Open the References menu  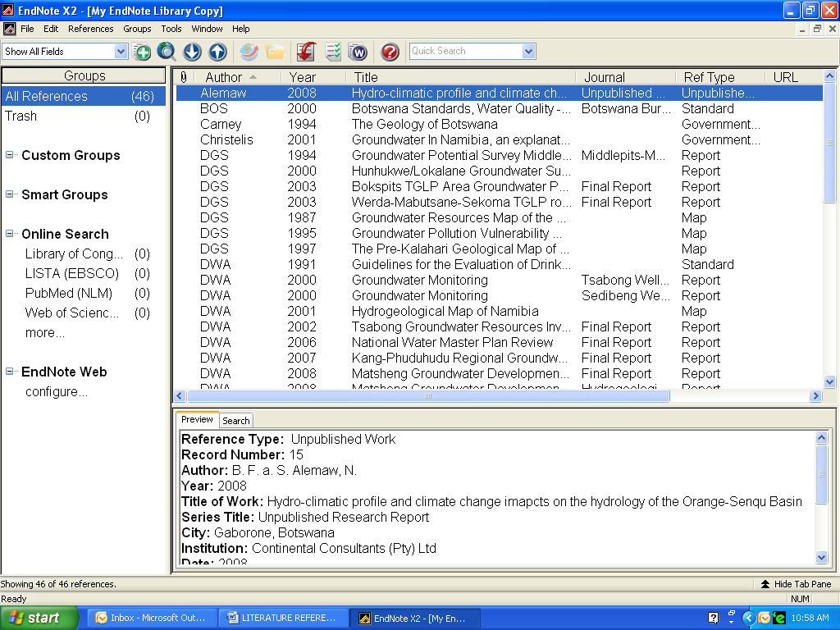(90, 29)
